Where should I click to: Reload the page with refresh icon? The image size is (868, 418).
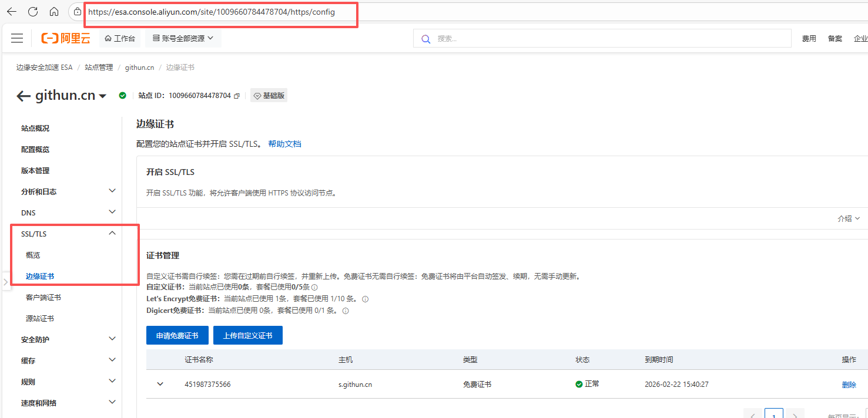click(33, 12)
